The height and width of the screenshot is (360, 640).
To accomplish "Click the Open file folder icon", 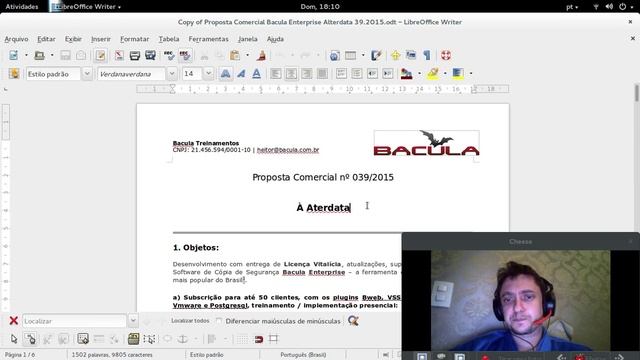I will pyautogui.click(x=39, y=55).
